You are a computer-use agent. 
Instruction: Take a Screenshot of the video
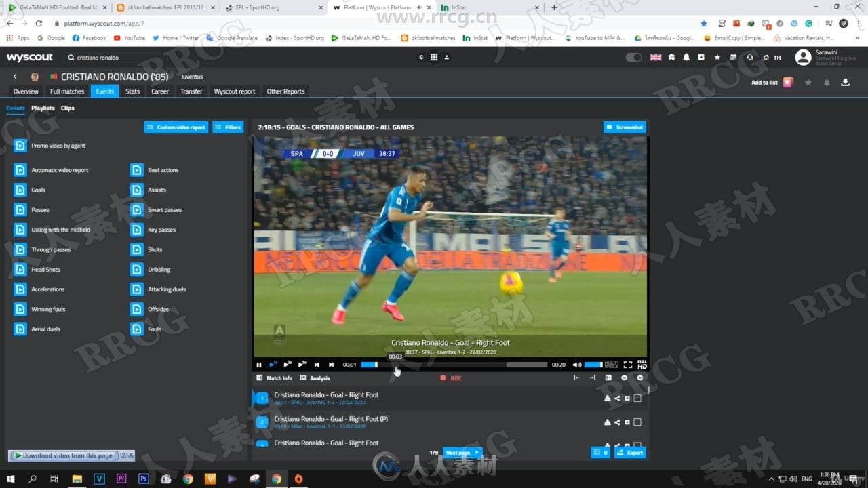click(625, 127)
